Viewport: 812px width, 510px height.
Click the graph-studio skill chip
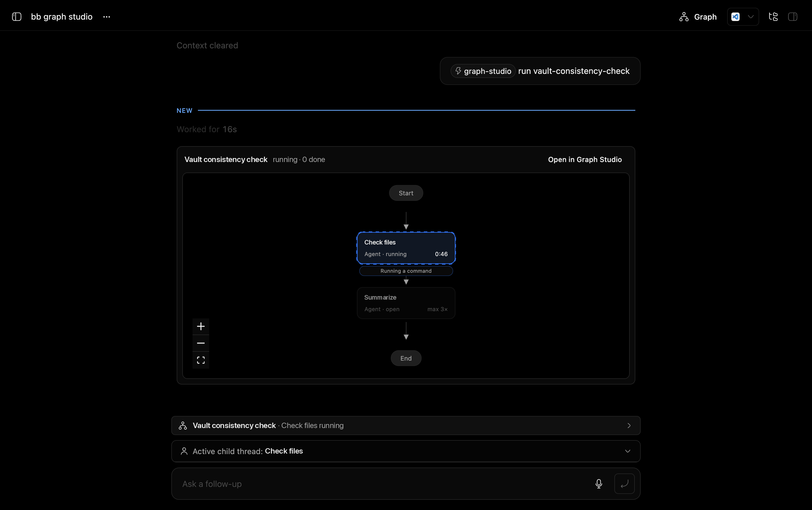tap(483, 71)
